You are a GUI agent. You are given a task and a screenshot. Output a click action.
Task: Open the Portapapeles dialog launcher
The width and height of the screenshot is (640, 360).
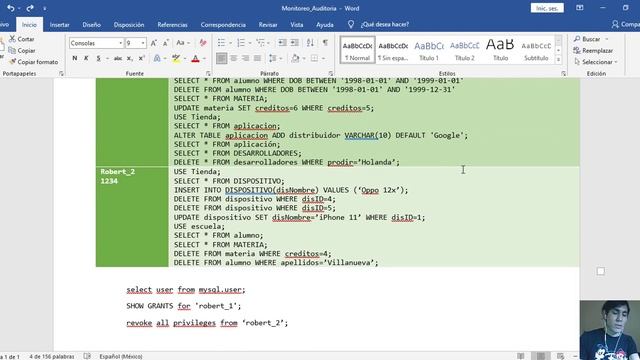tap(61, 74)
